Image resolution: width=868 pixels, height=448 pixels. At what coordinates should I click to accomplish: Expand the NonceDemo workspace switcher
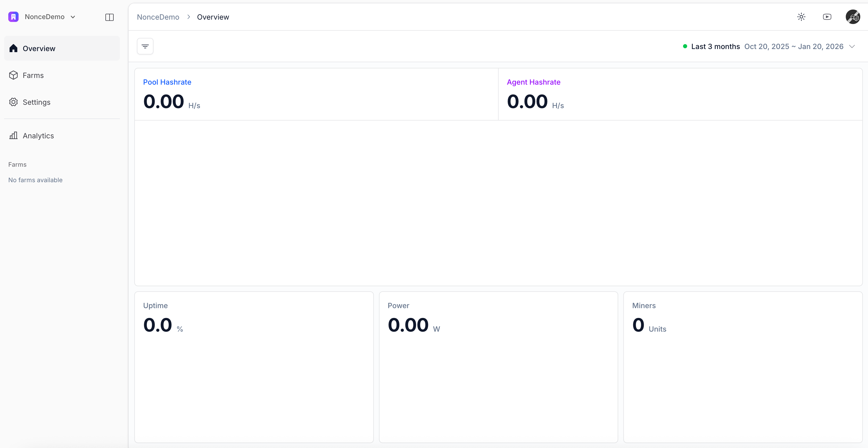tap(73, 17)
